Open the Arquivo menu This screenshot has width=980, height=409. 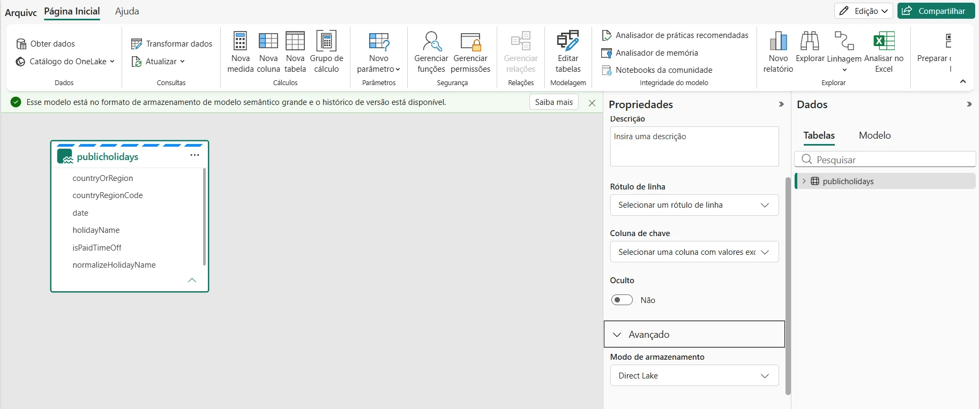click(x=21, y=12)
